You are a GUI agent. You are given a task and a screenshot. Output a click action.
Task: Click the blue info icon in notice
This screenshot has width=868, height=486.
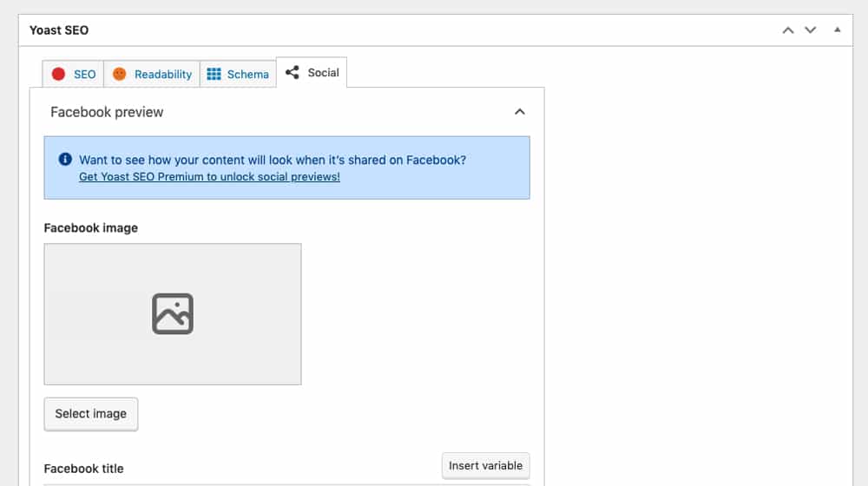(65, 160)
